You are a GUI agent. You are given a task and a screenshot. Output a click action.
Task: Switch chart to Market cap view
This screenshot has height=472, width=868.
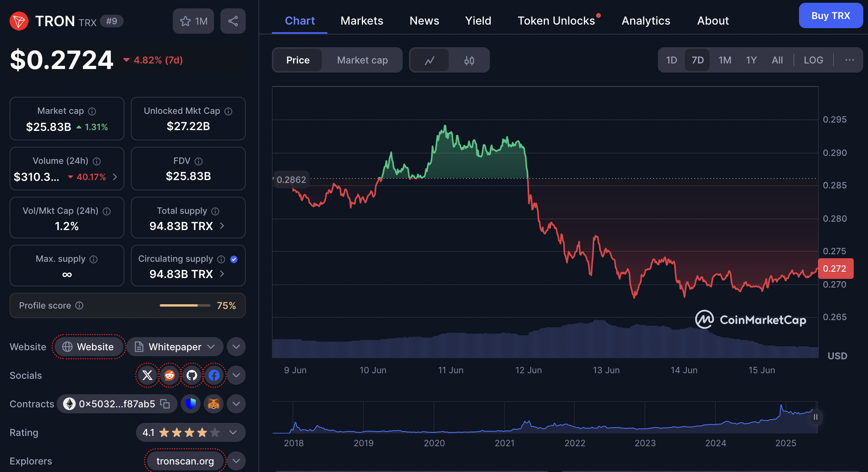(x=362, y=60)
